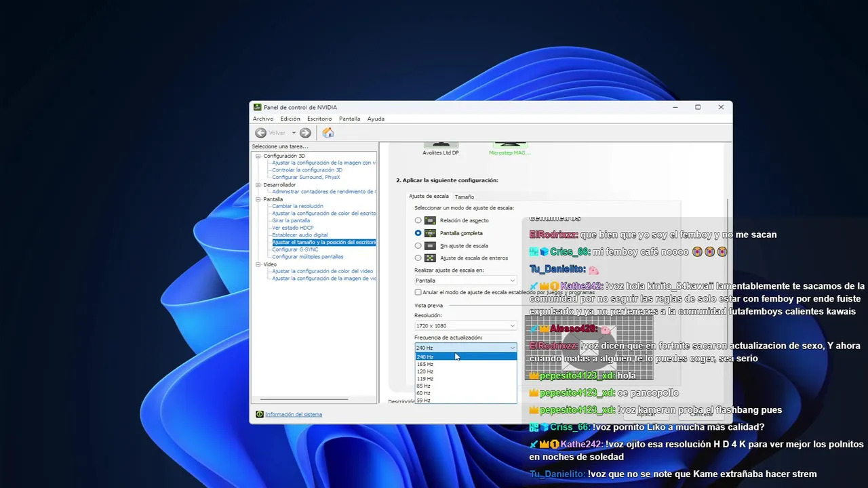Viewport: 868px width, 488px height.
Task: Open Ajustar la configuración de la imagen con v
Action: click(324, 163)
